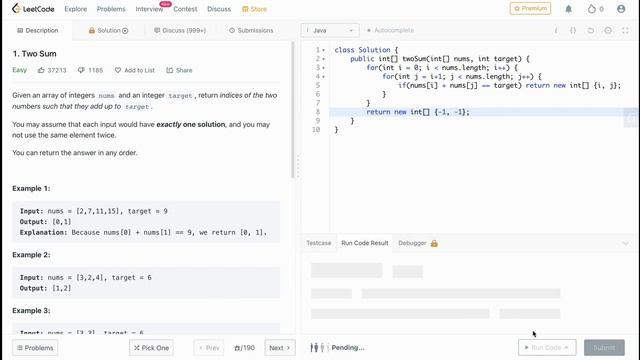
Task: Open Discuss (999+) tab
Action: [180, 30]
